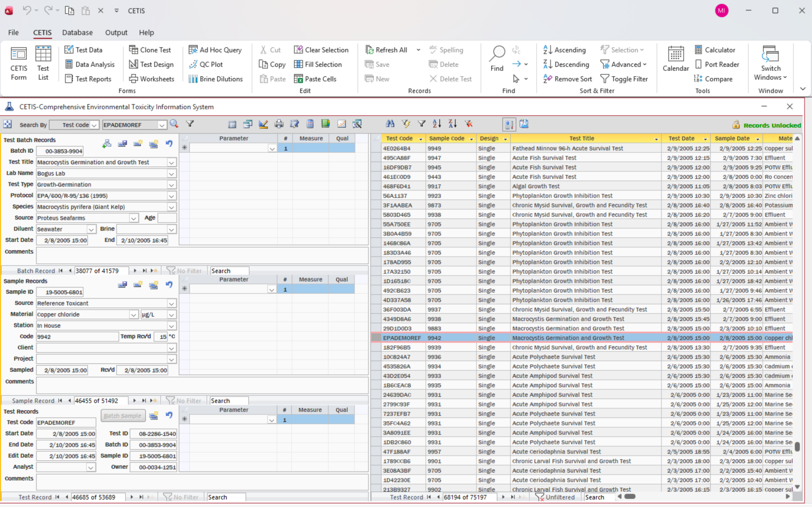This screenshot has height=507, width=812.
Task: Expand the Advanced filter dropdown in ribbon
Action: (x=624, y=64)
